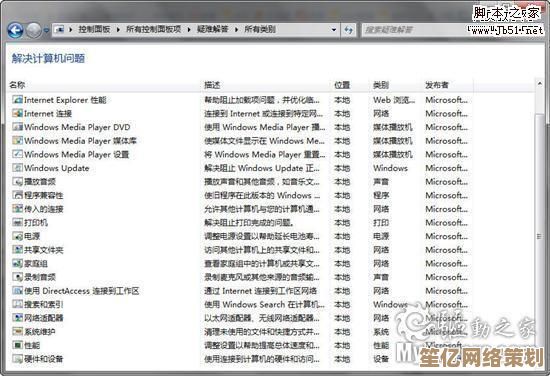The height and width of the screenshot is (376, 550).
Task: Go to 疑难解答 in the breadcrumb
Action: click(x=213, y=29)
